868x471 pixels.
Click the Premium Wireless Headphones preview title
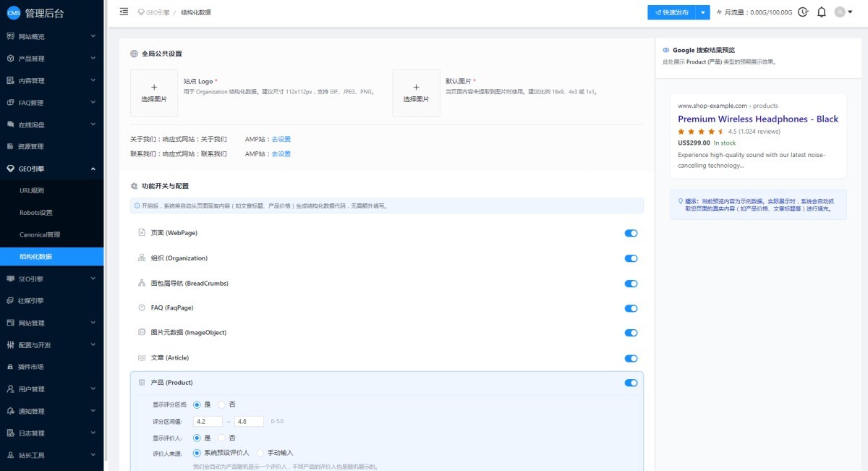coord(757,119)
